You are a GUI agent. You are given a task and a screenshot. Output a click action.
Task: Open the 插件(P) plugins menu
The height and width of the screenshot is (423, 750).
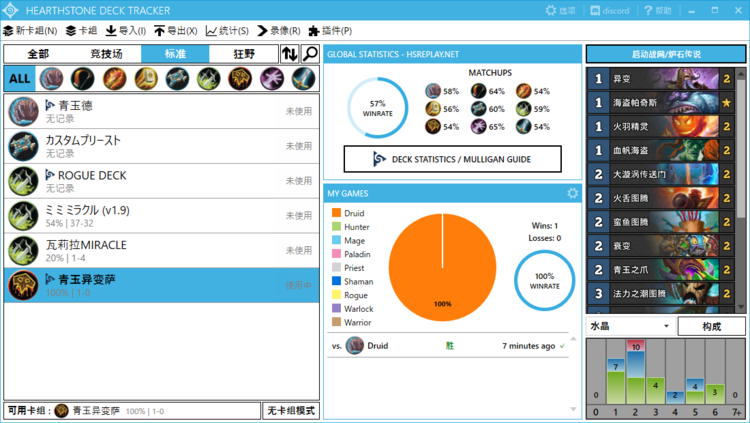pyautogui.click(x=331, y=31)
